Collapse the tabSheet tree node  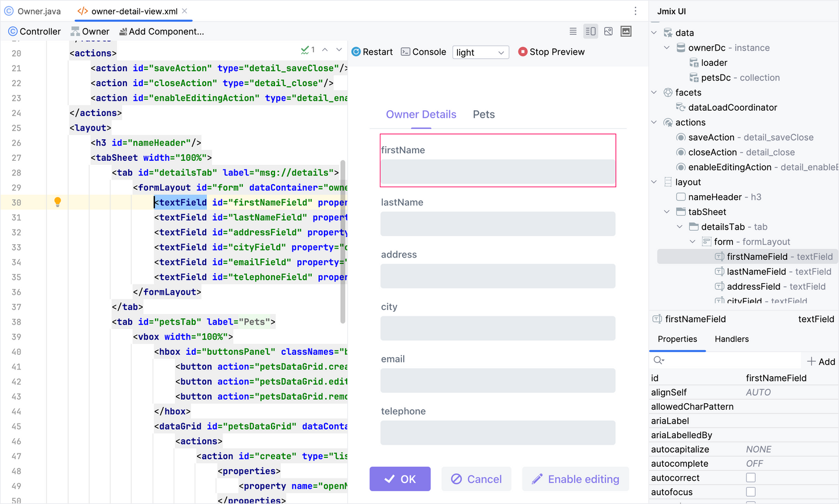coord(667,212)
